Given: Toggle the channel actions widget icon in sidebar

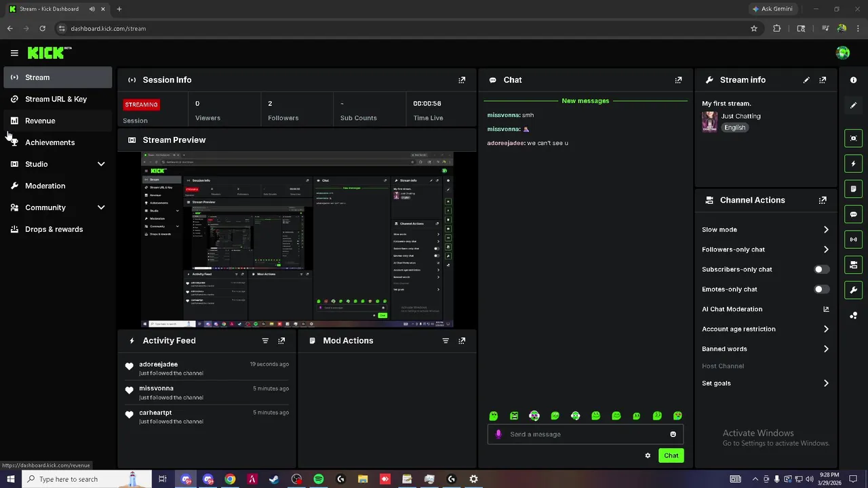Looking at the screenshot, I should tap(853, 264).
